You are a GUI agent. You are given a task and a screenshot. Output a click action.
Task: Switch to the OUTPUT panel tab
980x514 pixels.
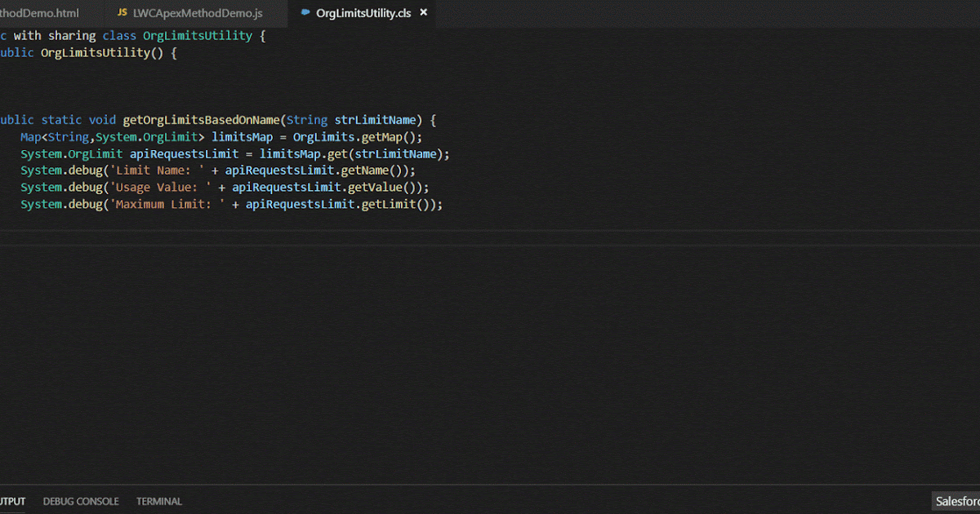tap(12, 501)
